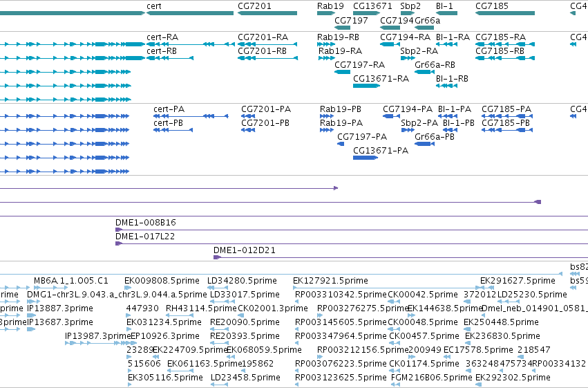Click the Gr66a-RB transcript label
The height and width of the screenshot is (388, 588).
pyautogui.click(x=435, y=65)
